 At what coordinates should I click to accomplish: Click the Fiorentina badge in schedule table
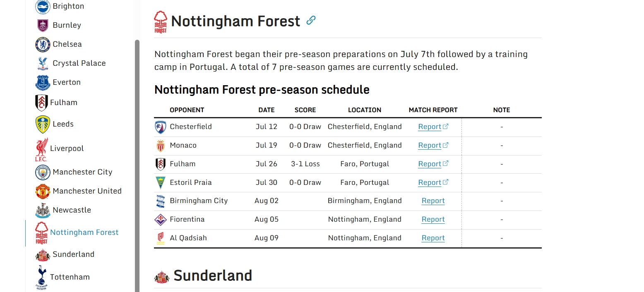tap(161, 220)
